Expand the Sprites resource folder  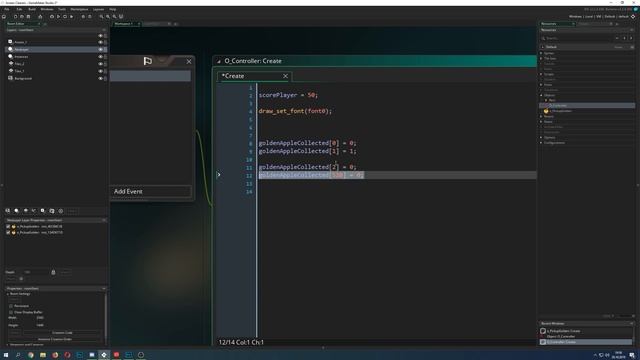pyautogui.click(x=542, y=53)
